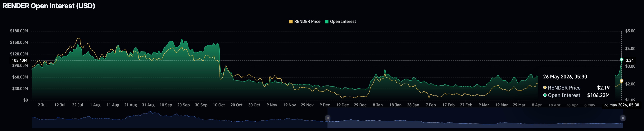The height and width of the screenshot is (131, 644).
Task: Click the 30 Oct date label
Action: pyautogui.click(x=254, y=105)
